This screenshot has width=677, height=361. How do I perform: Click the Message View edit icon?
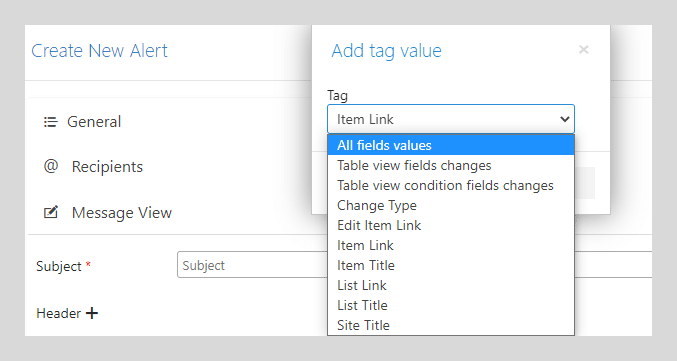51,212
